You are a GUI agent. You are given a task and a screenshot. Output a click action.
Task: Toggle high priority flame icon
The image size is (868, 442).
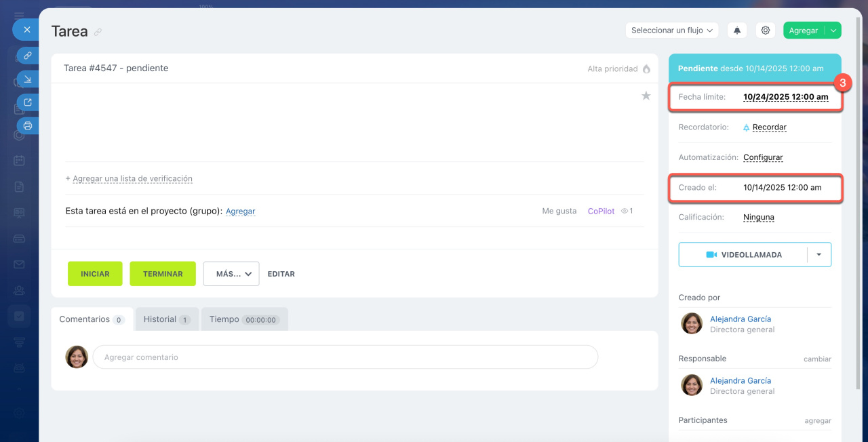click(646, 68)
